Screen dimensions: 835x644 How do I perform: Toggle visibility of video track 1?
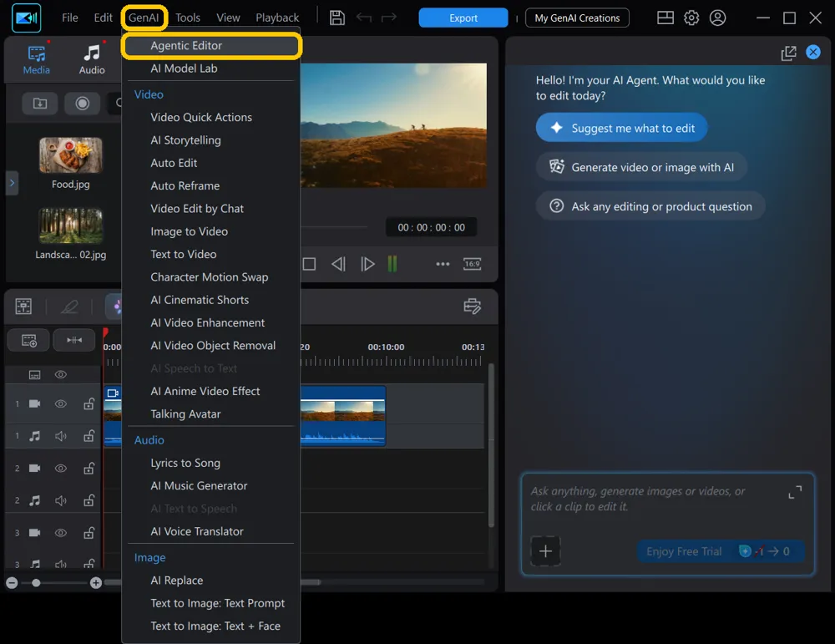coord(61,403)
